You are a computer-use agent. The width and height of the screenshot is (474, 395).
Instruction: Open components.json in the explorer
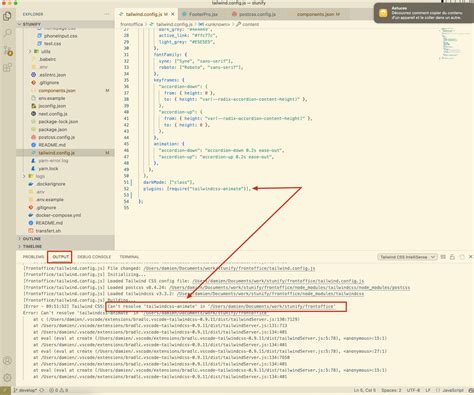tap(57, 90)
